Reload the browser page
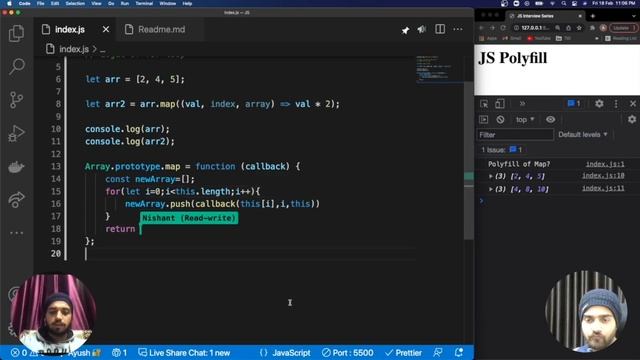Screen dimensions: 640x360 pyautogui.click(x=503, y=28)
